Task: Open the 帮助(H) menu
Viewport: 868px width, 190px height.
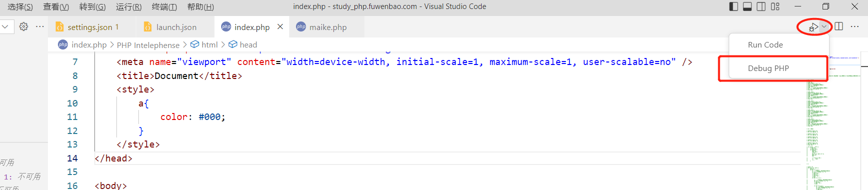Action: click(x=201, y=6)
